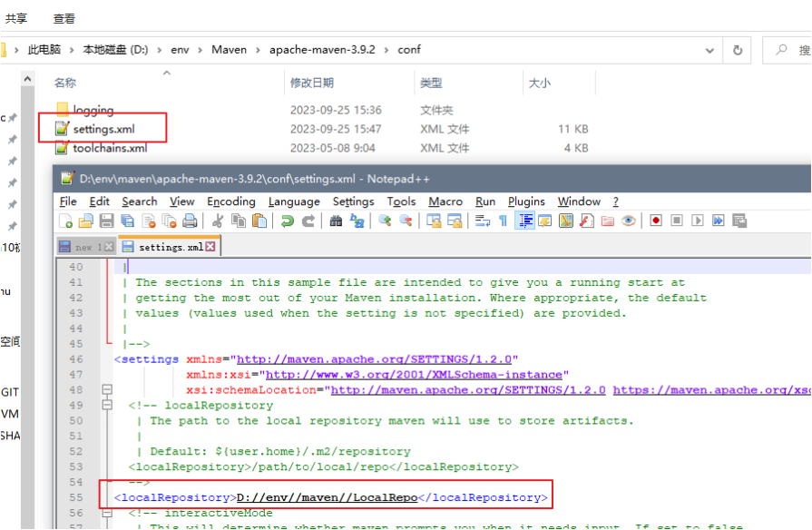The width and height of the screenshot is (812, 530).
Task: Open the Encoding menu
Action: pyautogui.click(x=231, y=201)
